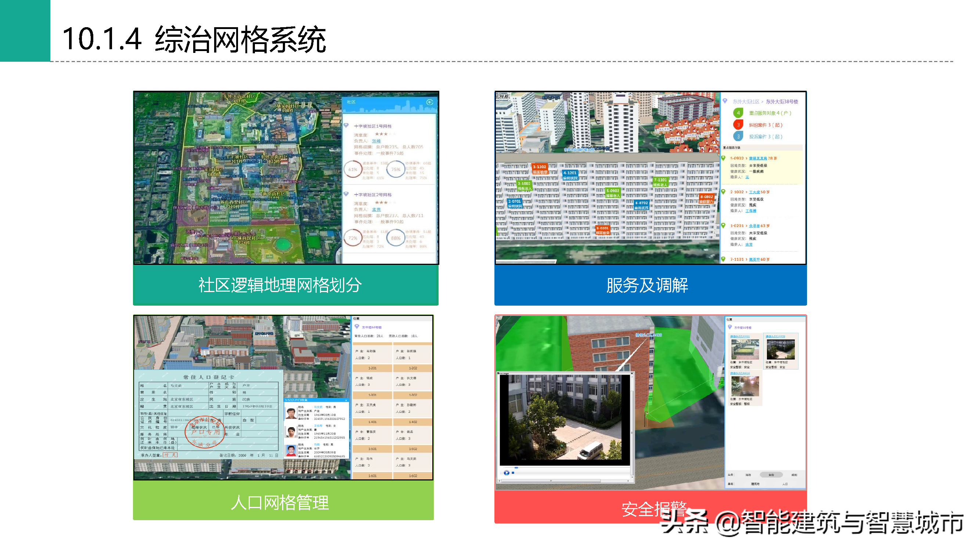
Task: Switch to the 建筑物 tab
Action: (755, 484)
